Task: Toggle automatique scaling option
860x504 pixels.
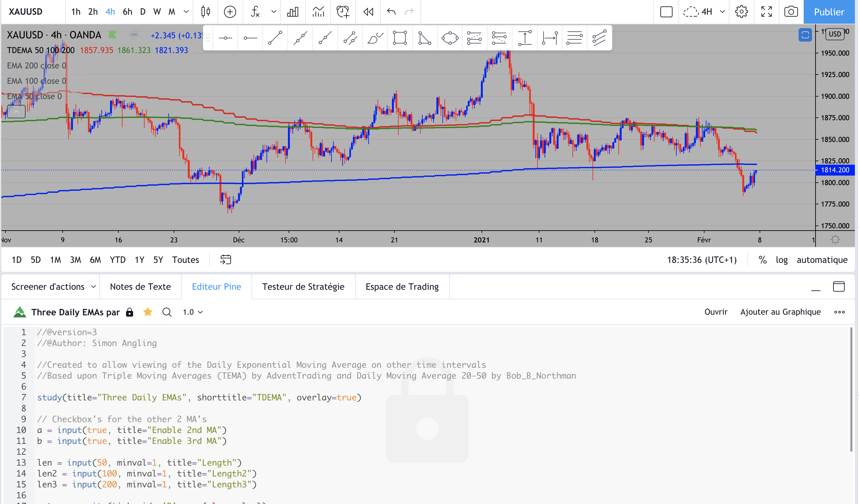Action: click(x=822, y=260)
